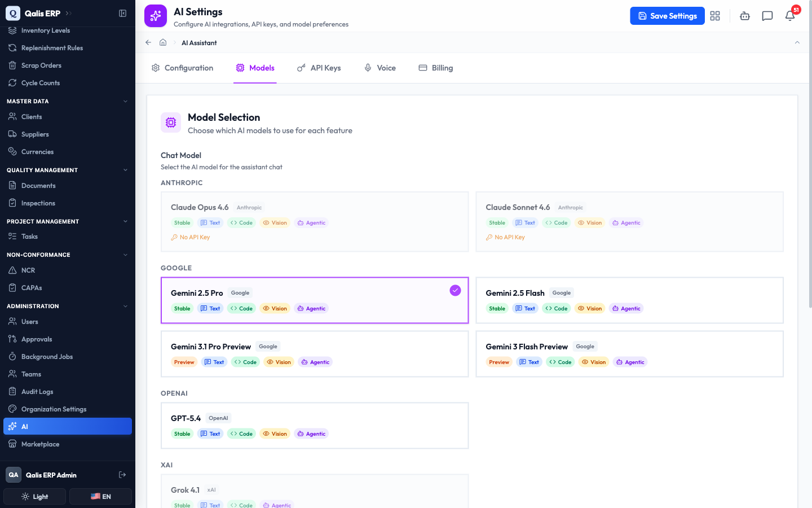The height and width of the screenshot is (508, 812).
Task: Click the QA user avatar
Action: coord(14,475)
